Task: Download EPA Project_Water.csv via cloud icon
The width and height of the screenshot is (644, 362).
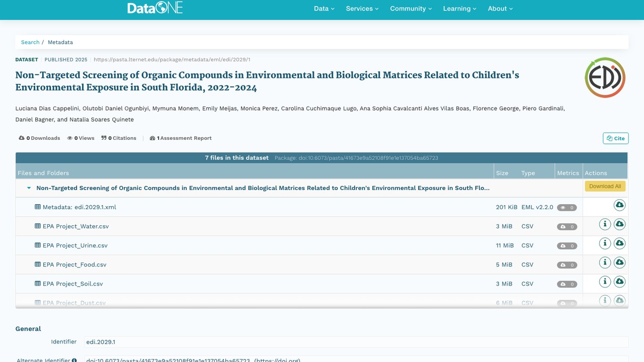Action: [619, 224]
